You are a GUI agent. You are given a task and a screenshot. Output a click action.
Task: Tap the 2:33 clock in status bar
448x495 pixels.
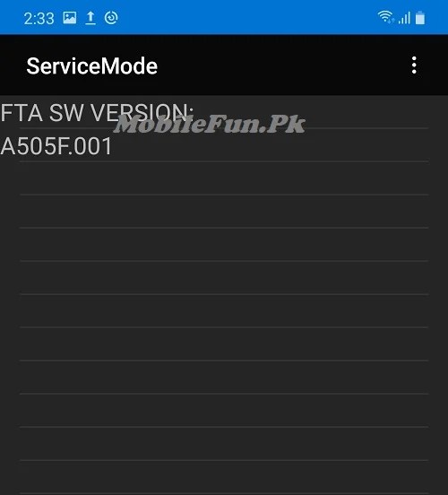[39, 18]
